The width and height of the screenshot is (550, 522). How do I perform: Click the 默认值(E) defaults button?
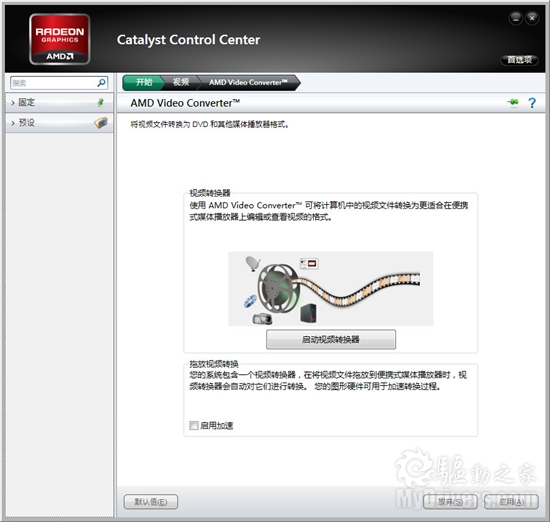151,502
